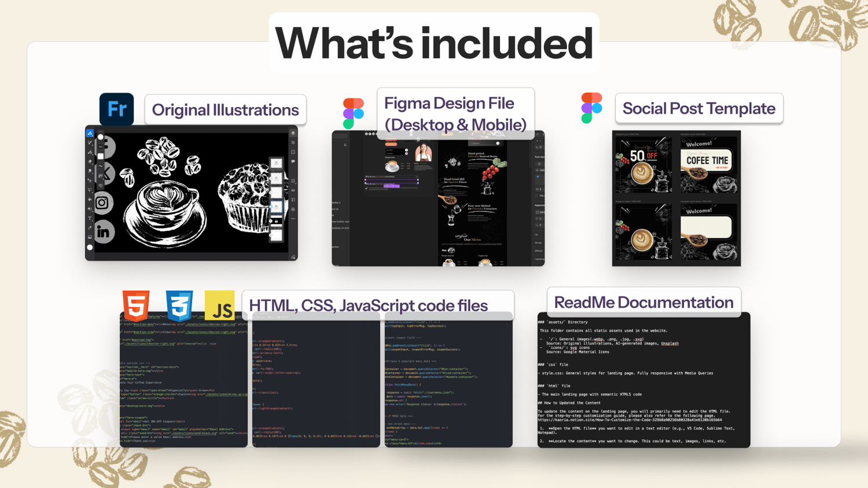This screenshot has width=868, height=488.
Task: Click the Figma logo beside Social Post Template
Action: pos(591,108)
